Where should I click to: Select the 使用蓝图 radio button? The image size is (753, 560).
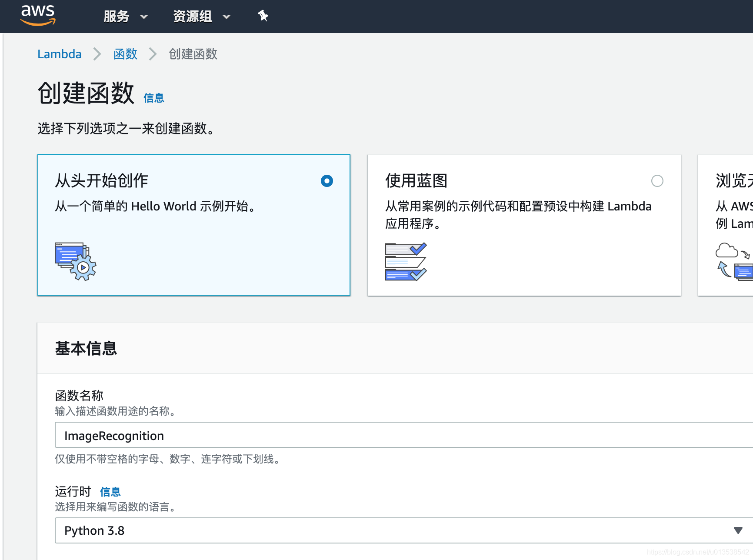[x=657, y=181]
